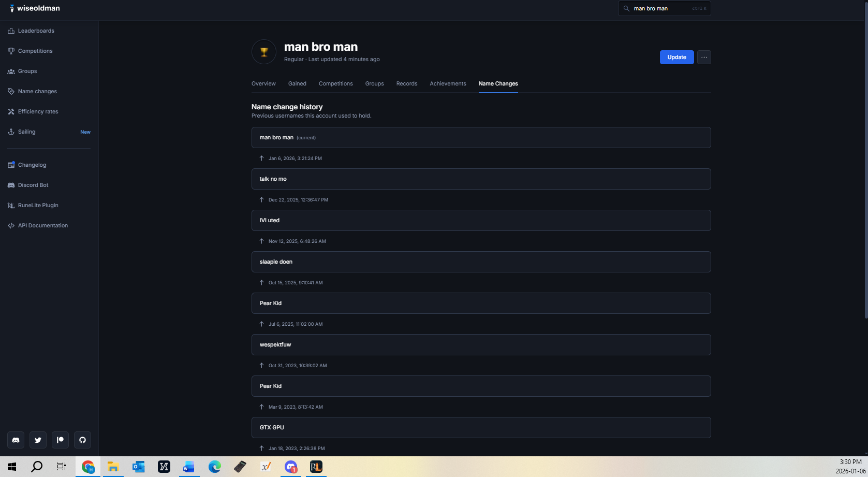Viewport: 868px width, 477px height.
Task: Open Windows taskbar search
Action: [x=37, y=467]
